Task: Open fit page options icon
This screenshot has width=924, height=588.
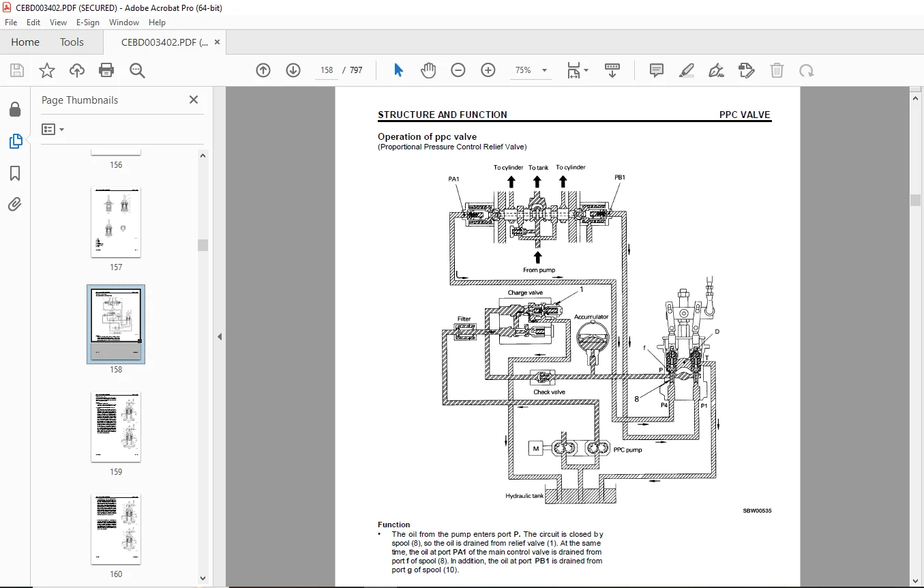Action: click(x=578, y=70)
